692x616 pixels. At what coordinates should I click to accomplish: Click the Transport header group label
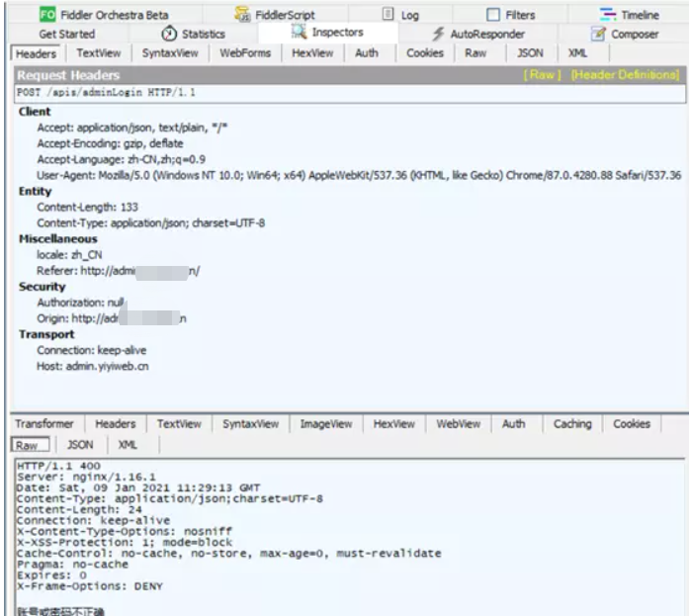coord(46,334)
